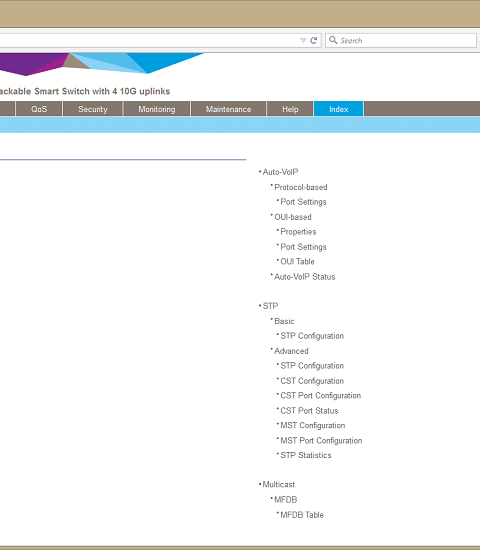Open the MST Port Configuration link
The width and height of the screenshot is (480, 550).
coord(321,441)
